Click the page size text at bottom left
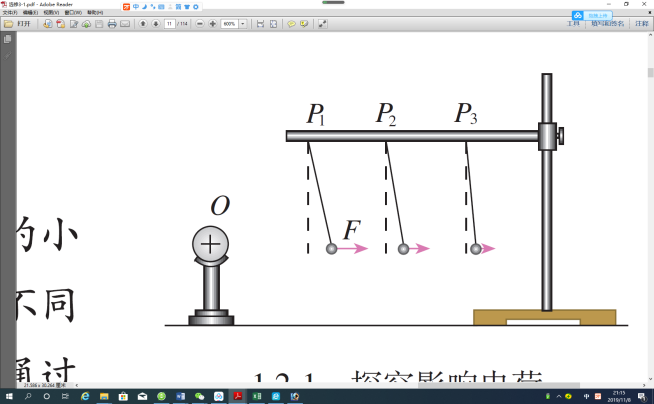This screenshot has width=654, height=404. tap(45, 385)
